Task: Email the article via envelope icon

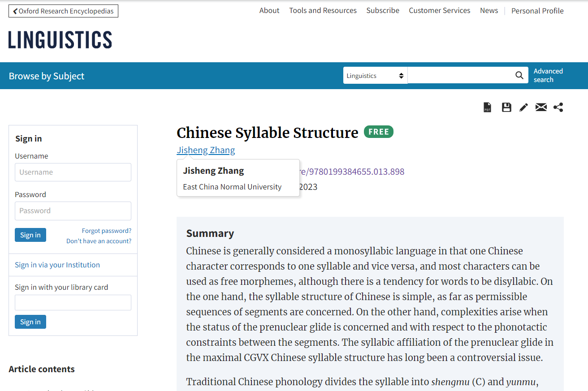Action: (541, 107)
